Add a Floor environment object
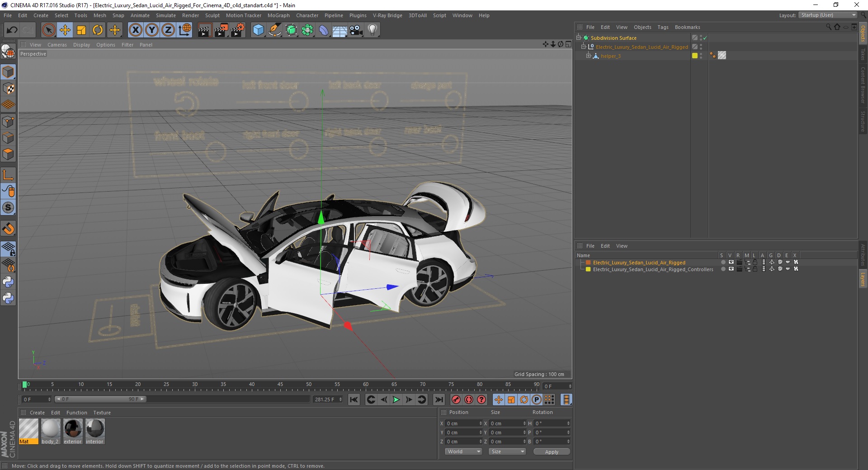The image size is (868, 470). click(340, 30)
